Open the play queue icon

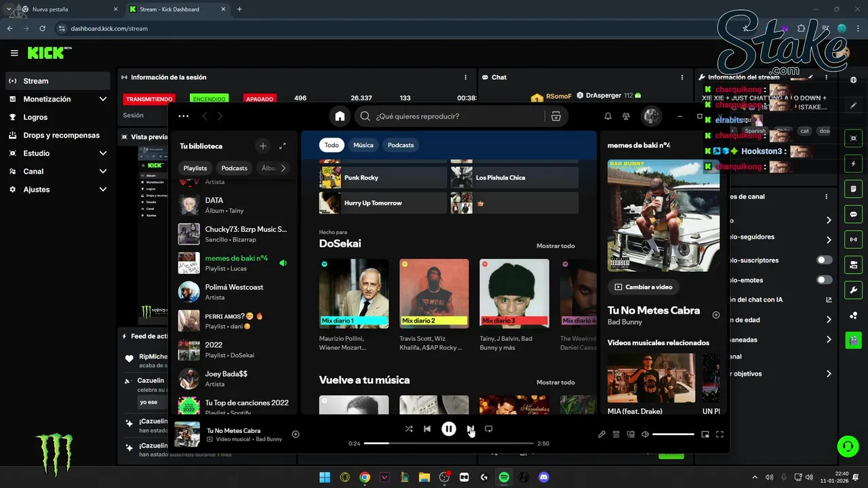(616, 434)
